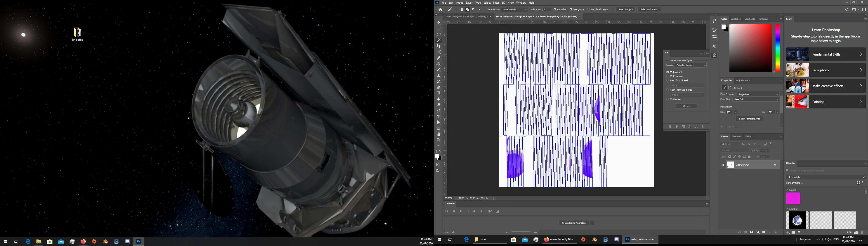The image size is (868, 246).
Task: Hide the Background layer visibility eye
Action: point(723,165)
